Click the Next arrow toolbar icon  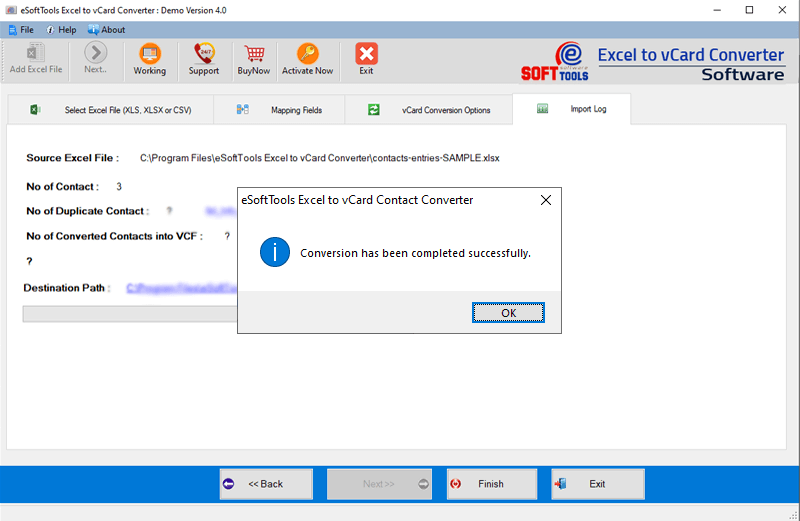coord(95,59)
